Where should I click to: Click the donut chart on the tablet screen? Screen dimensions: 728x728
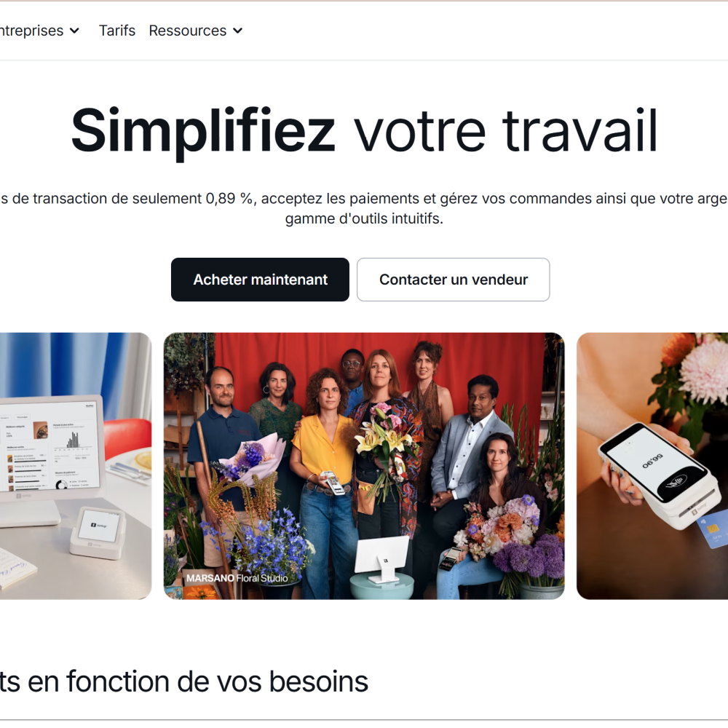pyautogui.click(x=61, y=485)
